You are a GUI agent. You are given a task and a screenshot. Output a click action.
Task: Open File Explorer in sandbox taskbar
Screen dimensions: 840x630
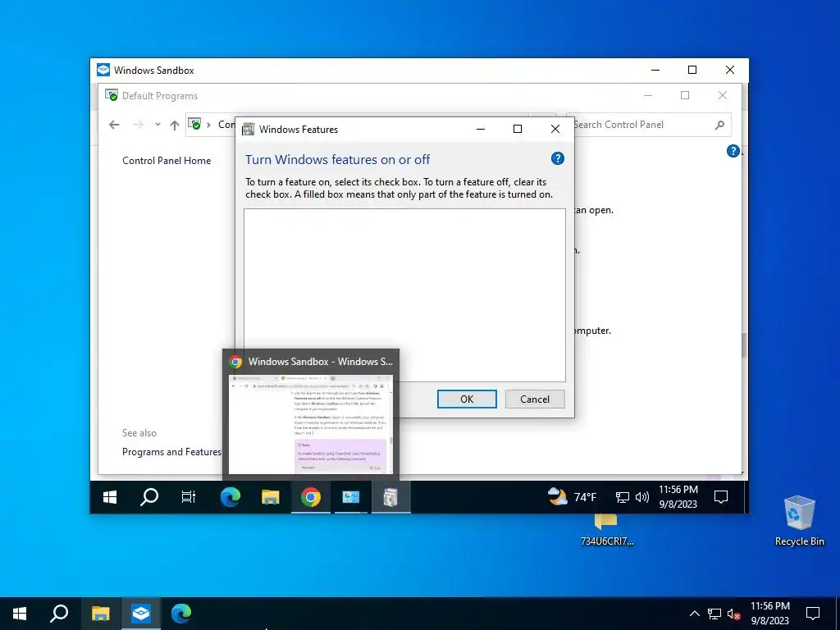coord(271,497)
